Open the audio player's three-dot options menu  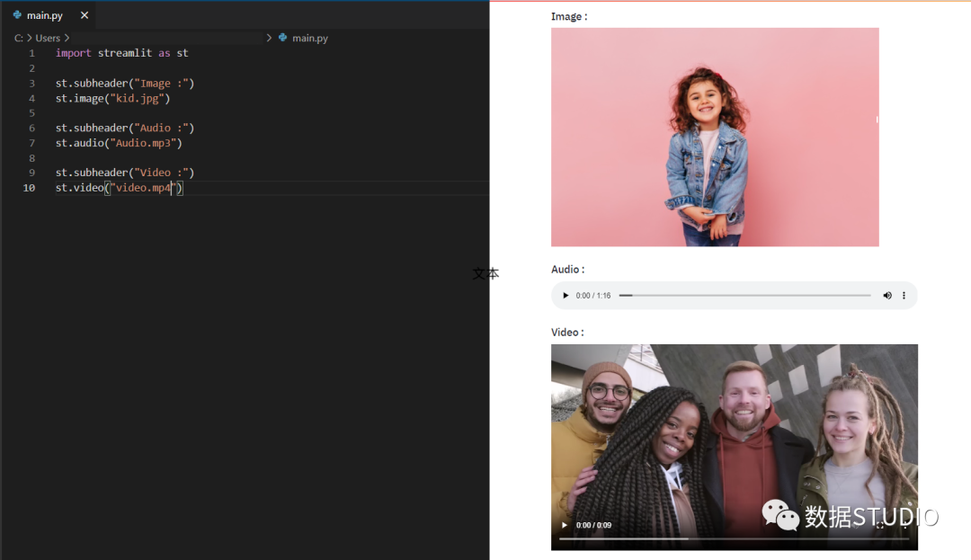(x=903, y=295)
